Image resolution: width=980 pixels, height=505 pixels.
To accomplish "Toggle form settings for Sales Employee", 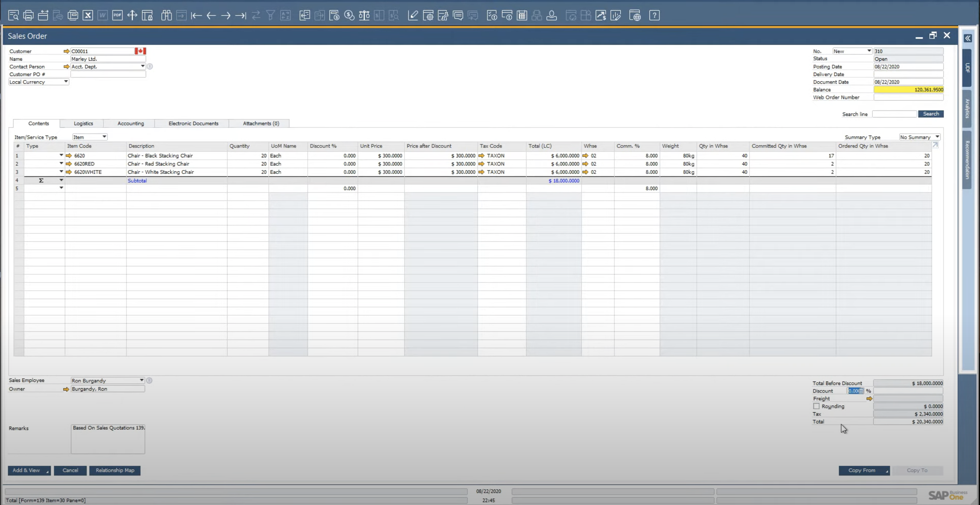I will click(149, 380).
